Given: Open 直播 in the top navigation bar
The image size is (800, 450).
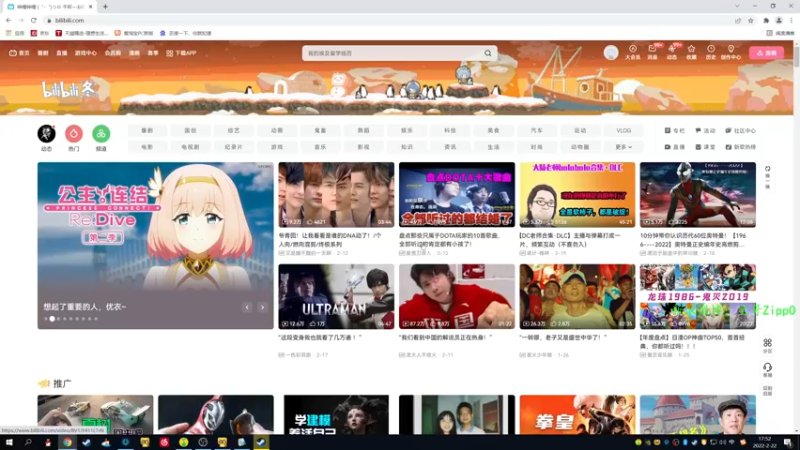Looking at the screenshot, I should coord(62,53).
